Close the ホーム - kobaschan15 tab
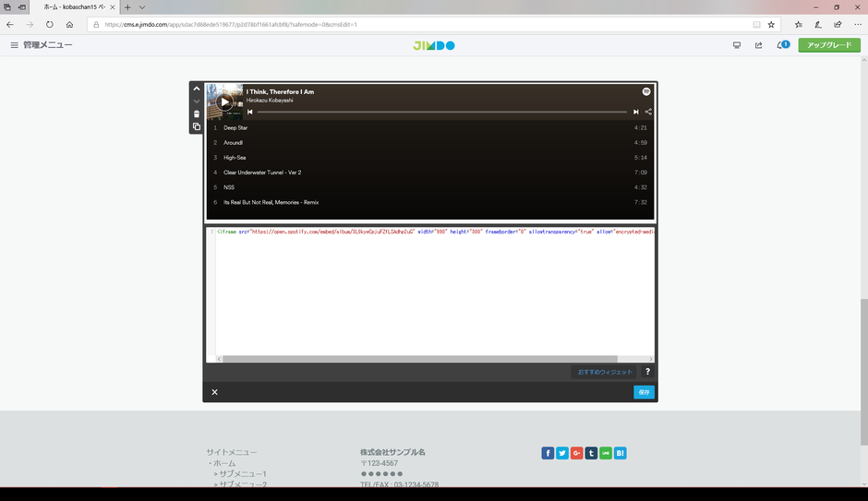Image resolution: width=868 pixels, height=501 pixels. coord(113,7)
